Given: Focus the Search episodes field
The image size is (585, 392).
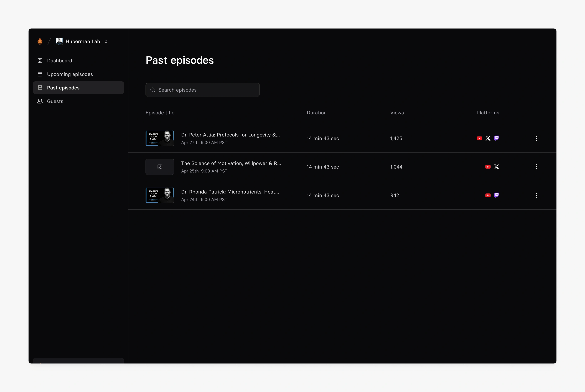Looking at the screenshot, I should click(x=202, y=90).
